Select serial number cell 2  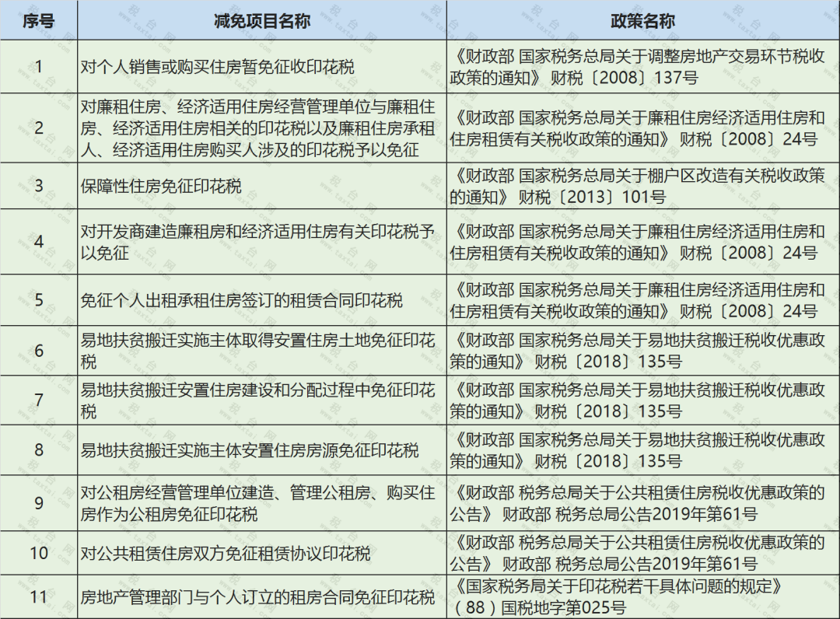39,128
